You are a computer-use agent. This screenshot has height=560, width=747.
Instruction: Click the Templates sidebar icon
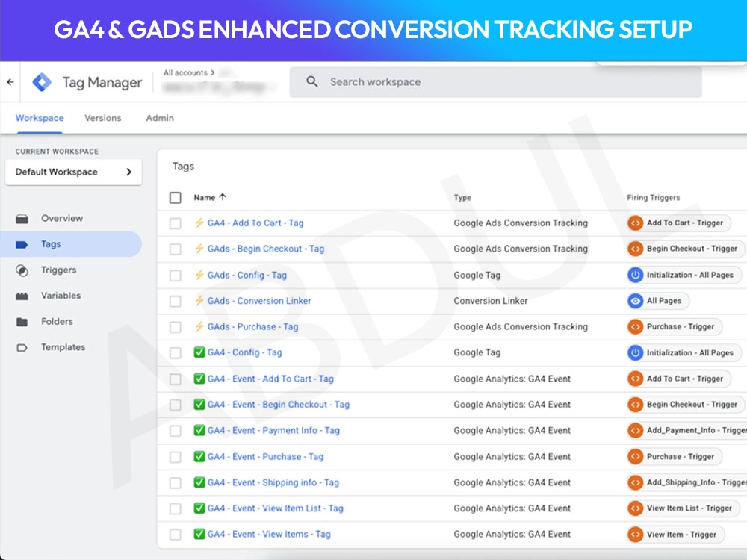pyautogui.click(x=22, y=348)
